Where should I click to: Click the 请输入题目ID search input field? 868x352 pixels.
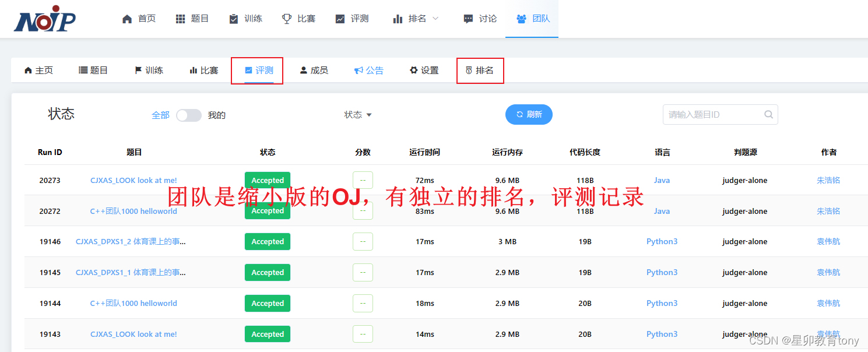click(714, 114)
